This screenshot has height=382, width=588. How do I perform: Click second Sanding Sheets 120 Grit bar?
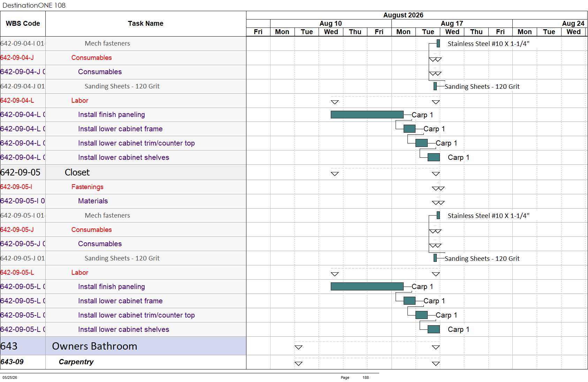(435, 258)
